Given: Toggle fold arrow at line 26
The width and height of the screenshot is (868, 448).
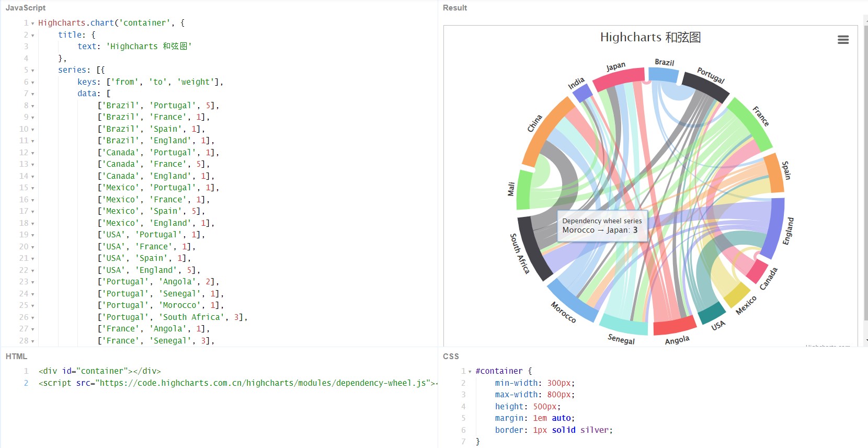Looking at the screenshot, I should [x=32, y=318].
